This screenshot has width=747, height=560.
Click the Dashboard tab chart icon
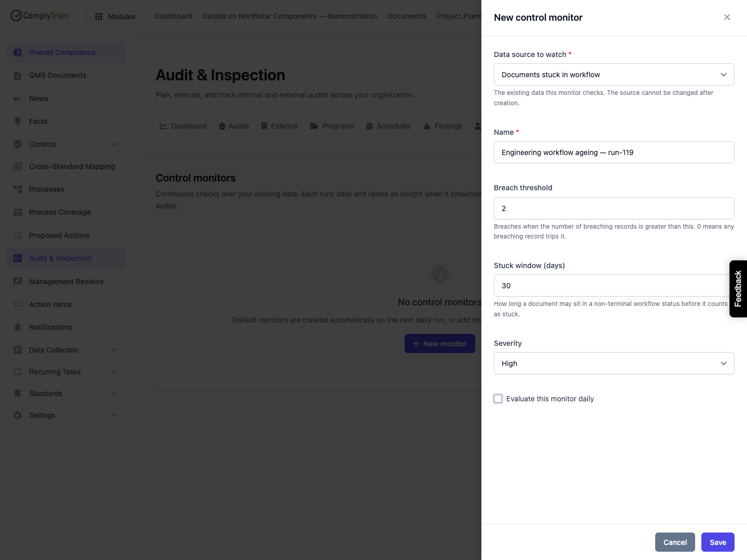(163, 126)
